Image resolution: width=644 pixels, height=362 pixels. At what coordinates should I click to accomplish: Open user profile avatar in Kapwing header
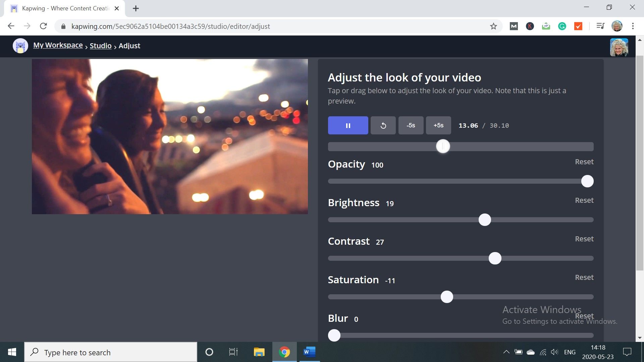coord(619,47)
